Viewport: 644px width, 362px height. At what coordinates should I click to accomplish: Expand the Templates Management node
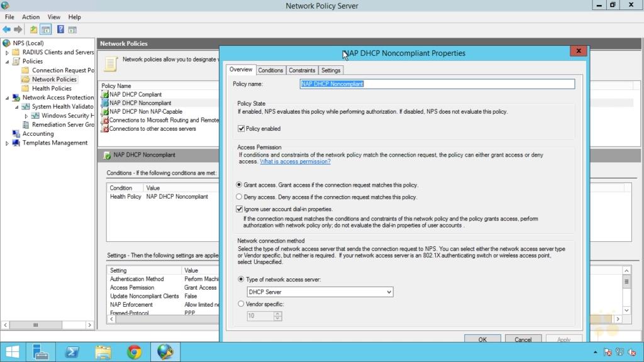pyautogui.click(x=7, y=143)
